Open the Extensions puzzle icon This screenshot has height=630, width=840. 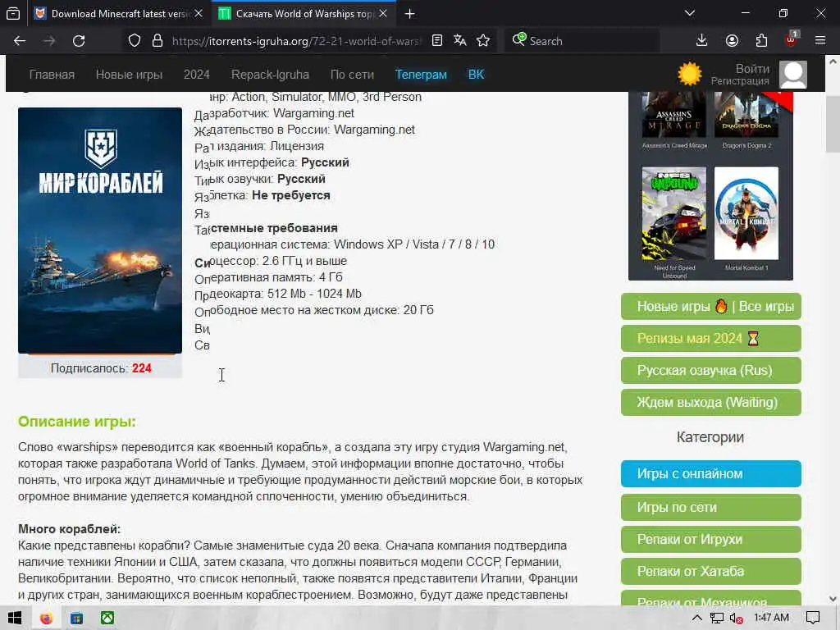click(x=761, y=41)
